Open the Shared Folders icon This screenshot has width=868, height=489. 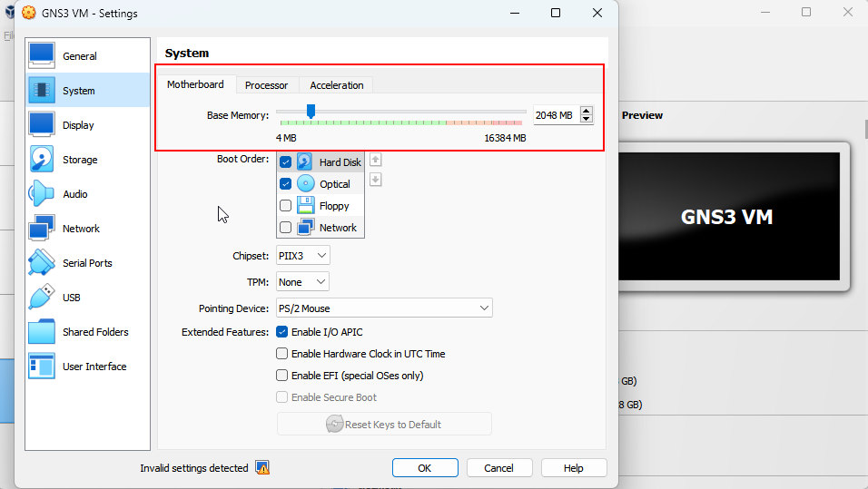pos(42,331)
